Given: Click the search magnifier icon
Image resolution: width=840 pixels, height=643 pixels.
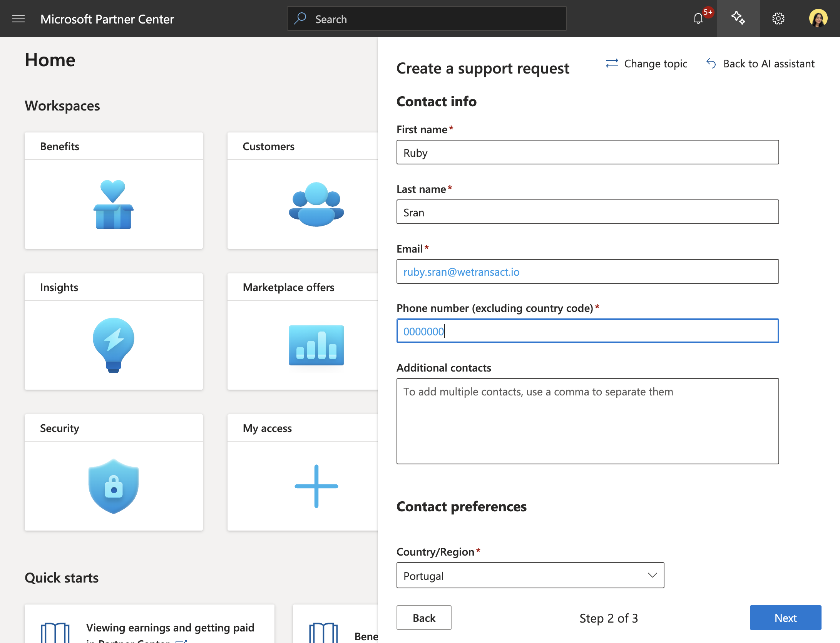Looking at the screenshot, I should [x=300, y=18].
